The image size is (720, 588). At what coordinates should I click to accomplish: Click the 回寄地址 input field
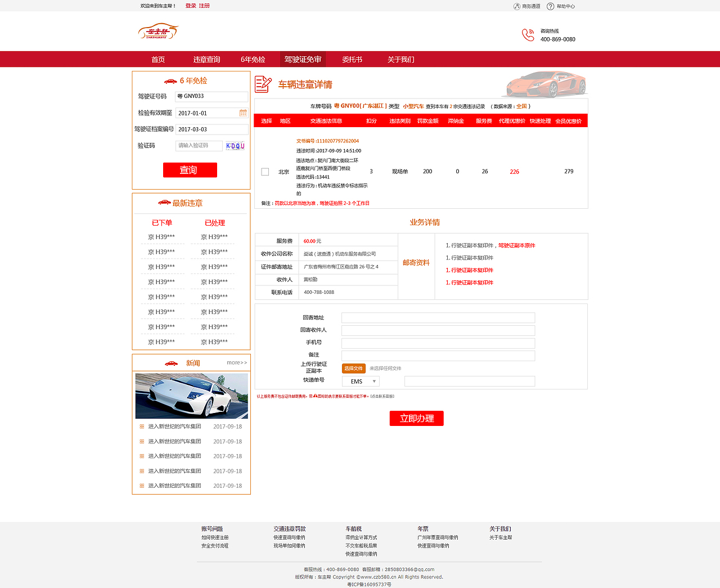coord(438,318)
